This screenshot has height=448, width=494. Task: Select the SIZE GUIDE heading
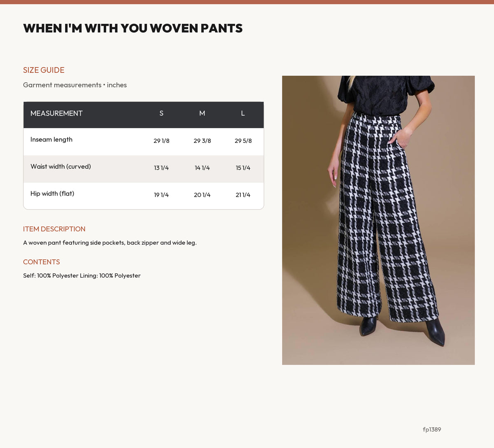[x=44, y=70]
